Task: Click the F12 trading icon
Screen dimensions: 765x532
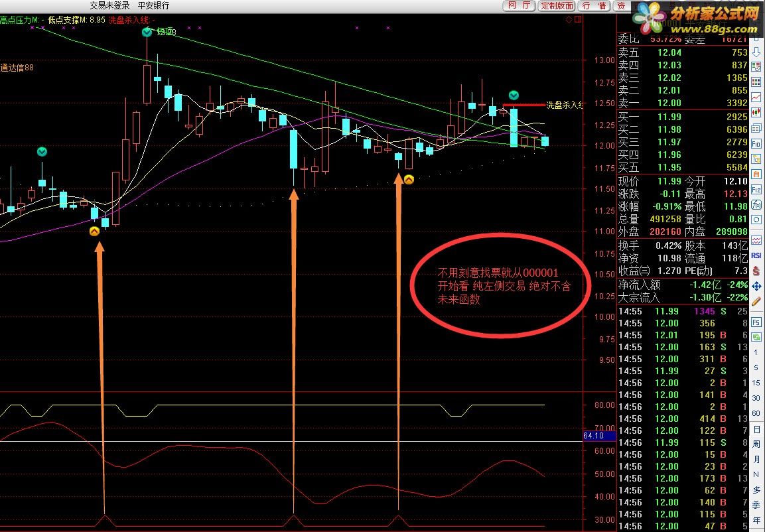Action: [756, 189]
